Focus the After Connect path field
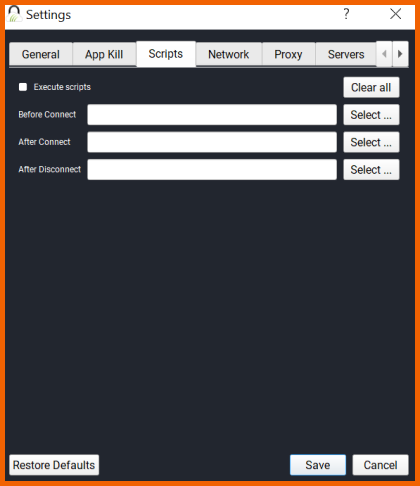 click(x=212, y=142)
